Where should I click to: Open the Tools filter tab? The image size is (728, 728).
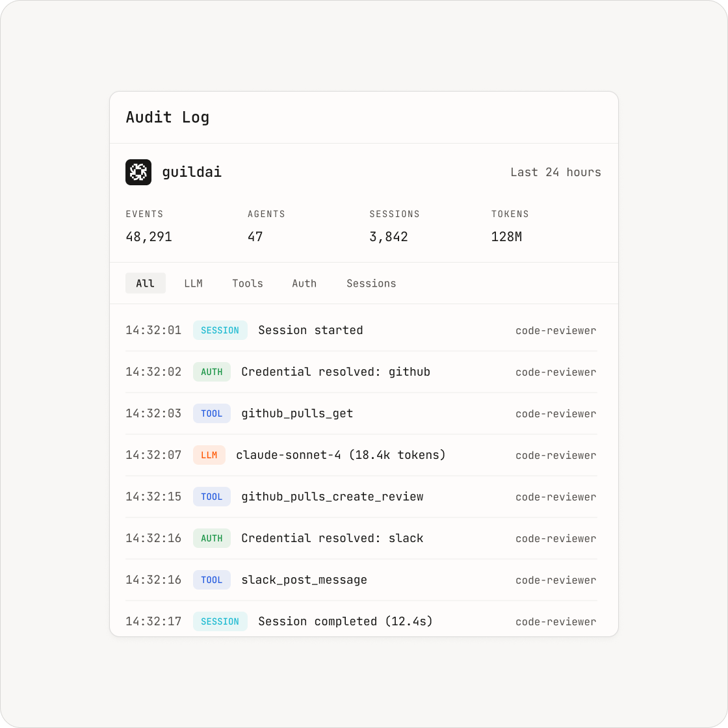click(248, 283)
